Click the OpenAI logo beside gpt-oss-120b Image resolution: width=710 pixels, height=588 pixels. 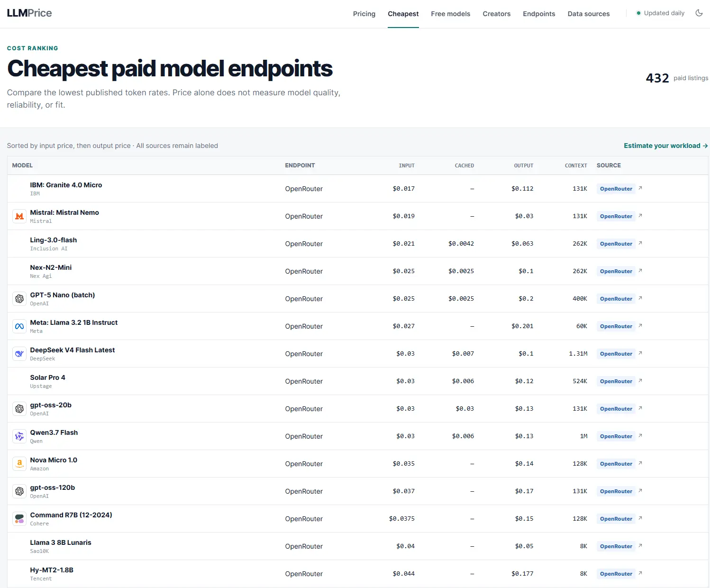(x=19, y=491)
